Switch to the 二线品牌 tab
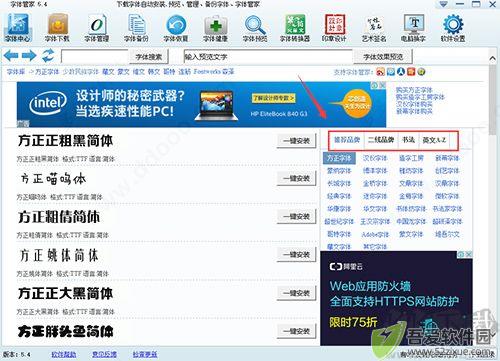The width and height of the screenshot is (500, 361). point(381,140)
